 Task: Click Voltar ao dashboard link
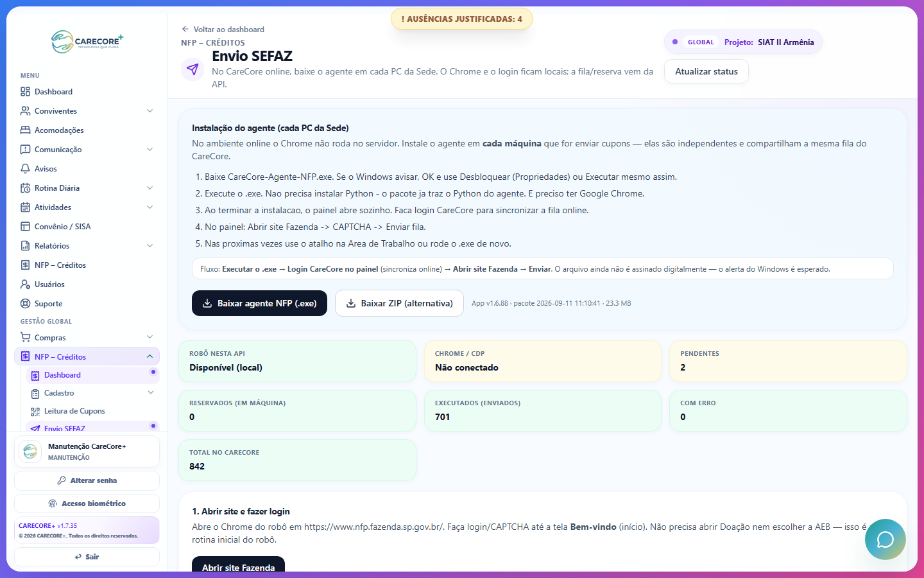[x=223, y=29]
